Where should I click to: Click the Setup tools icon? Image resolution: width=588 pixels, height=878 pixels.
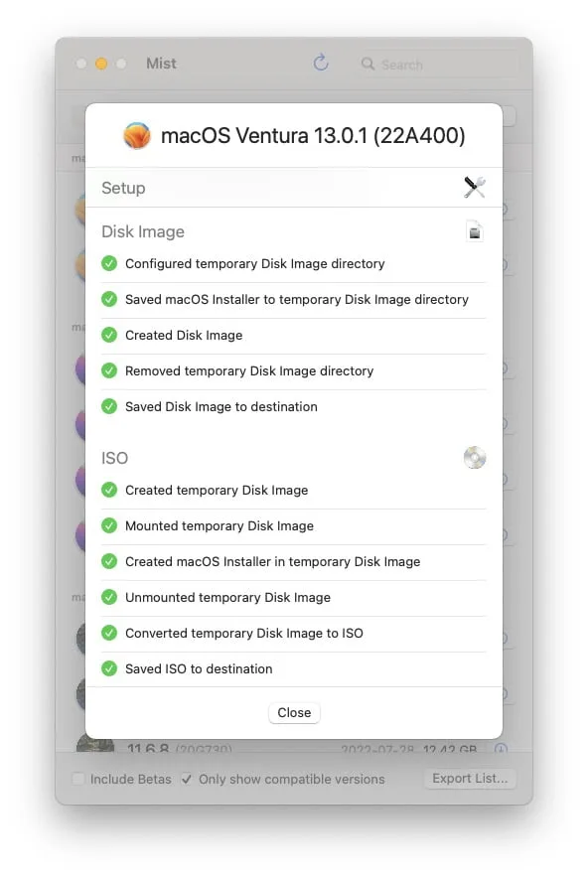click(x=475, y=188)
